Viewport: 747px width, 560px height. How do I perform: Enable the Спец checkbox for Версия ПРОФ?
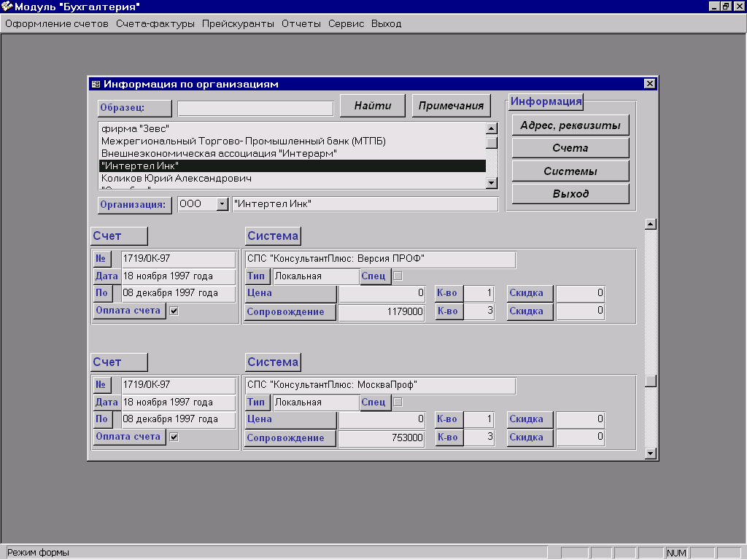click(398, 276)
